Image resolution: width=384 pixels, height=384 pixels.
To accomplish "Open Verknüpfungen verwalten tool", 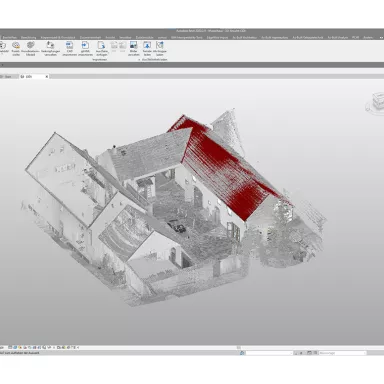I will 50,48.
